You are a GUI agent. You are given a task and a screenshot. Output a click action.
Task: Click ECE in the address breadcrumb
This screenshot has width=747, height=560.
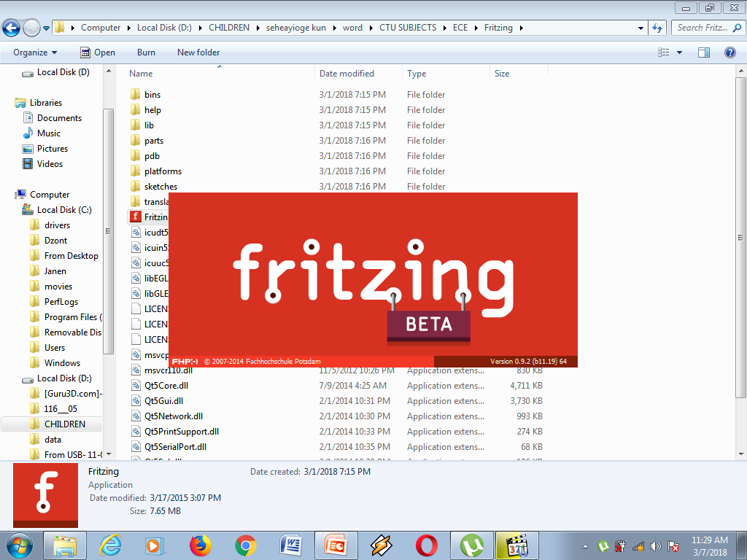460,28
